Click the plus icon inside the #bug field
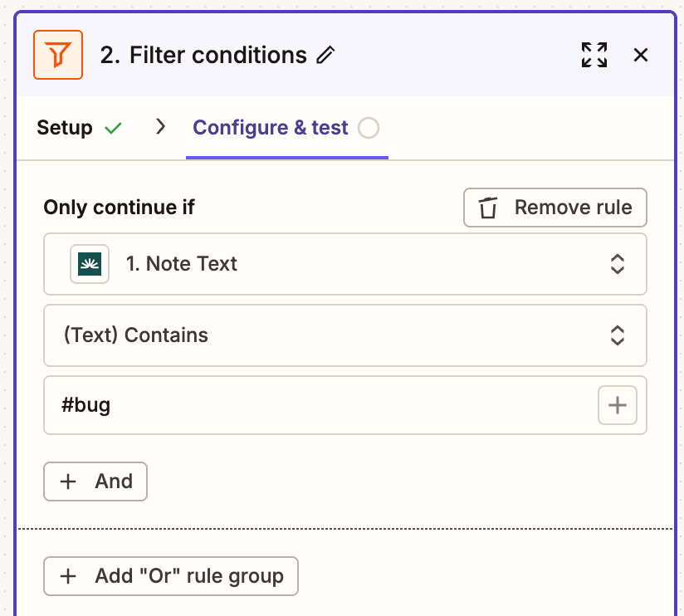The width and height of the screenshot is (684, 616). pyautogui.click(x=617, y=405)
